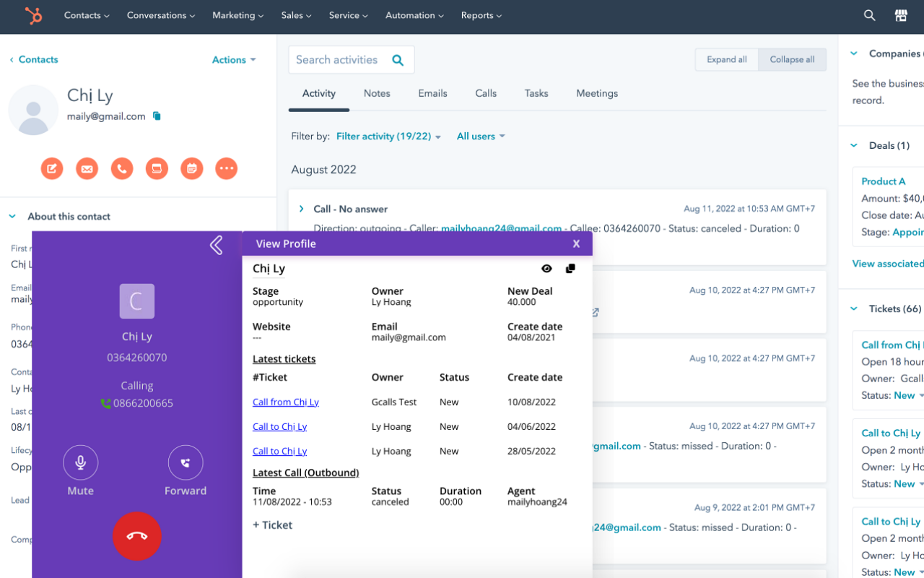Image resolution: width=924 pixels, height=578 pixels.
Task: Forward the current call
Action: pos(186,462)
